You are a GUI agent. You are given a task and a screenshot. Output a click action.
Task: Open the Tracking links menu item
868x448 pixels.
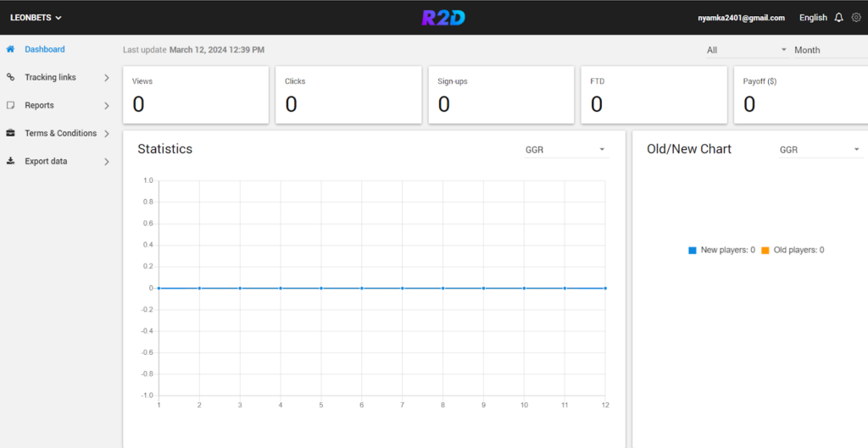point(50,77)
